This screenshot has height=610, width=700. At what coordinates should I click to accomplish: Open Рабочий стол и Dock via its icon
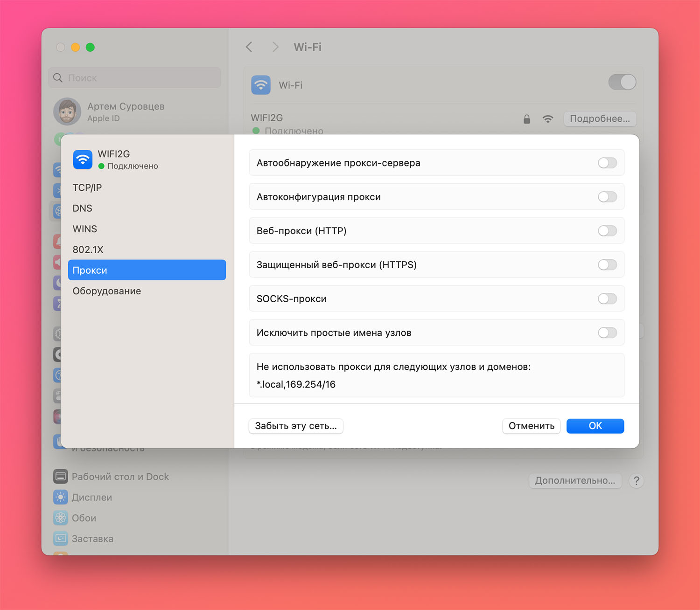click(61, 477)
